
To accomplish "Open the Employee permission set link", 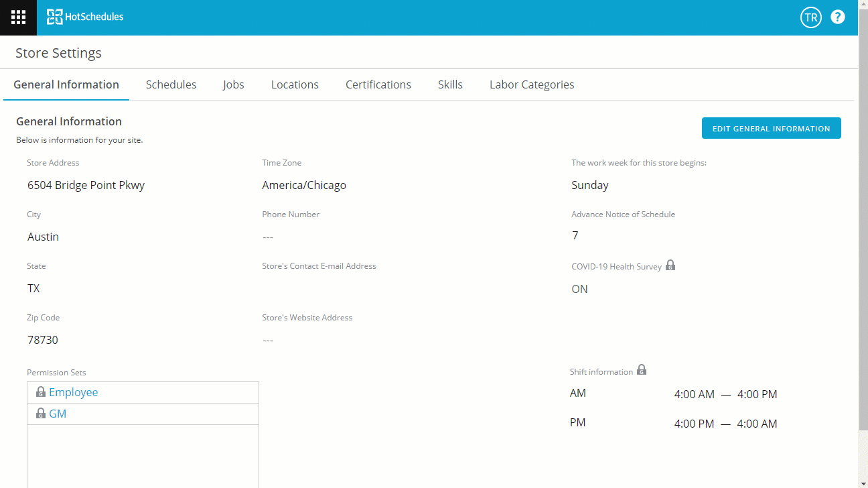I will coord(74,392).
